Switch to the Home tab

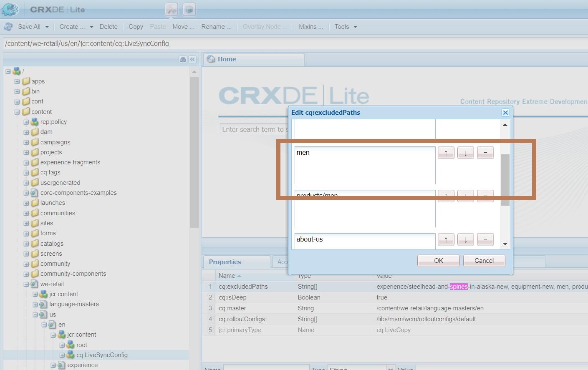point(254,59)
